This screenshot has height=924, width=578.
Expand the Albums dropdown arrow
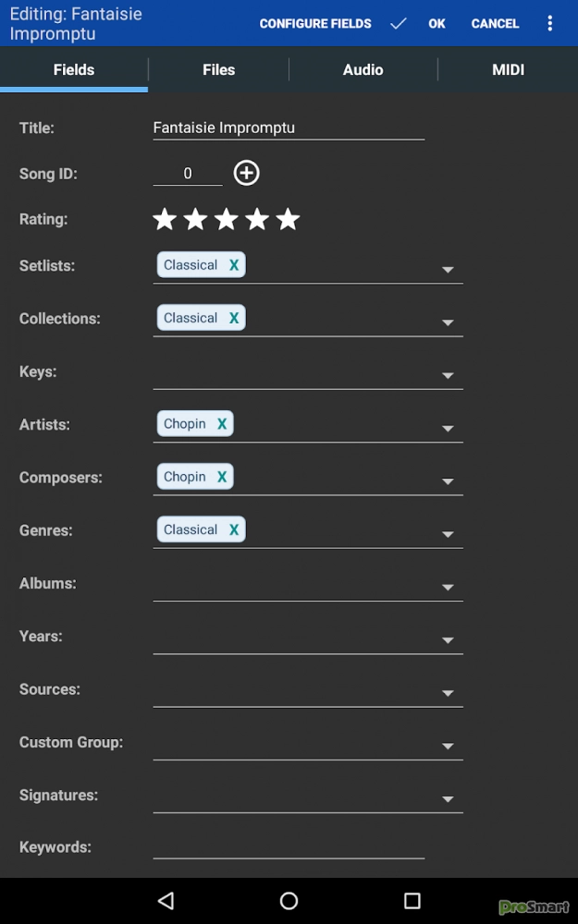point(448,587)
